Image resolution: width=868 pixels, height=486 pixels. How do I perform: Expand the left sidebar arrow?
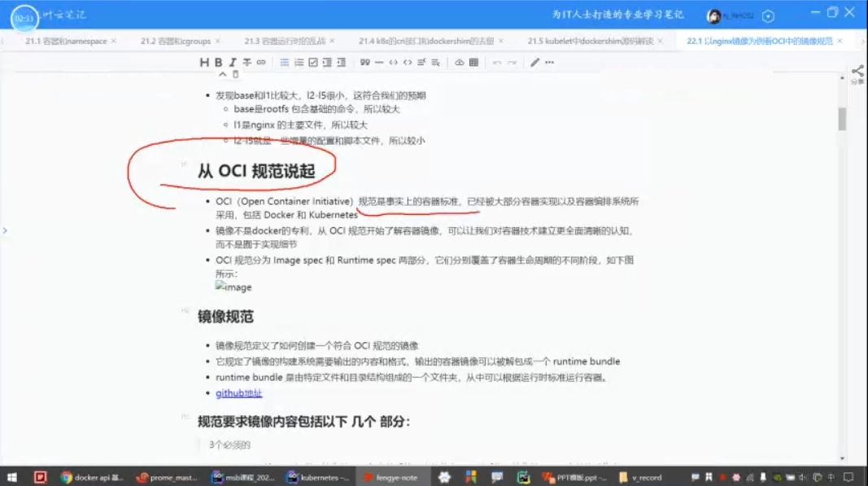click(x=6, y=231)
